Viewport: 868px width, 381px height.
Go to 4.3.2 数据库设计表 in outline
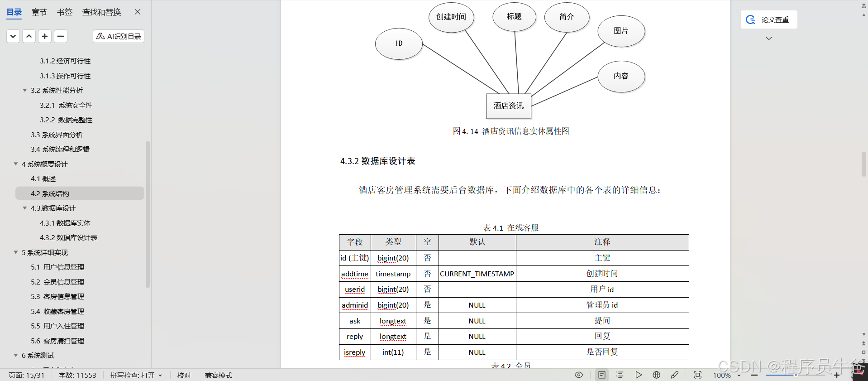click(x=68, y=237)
